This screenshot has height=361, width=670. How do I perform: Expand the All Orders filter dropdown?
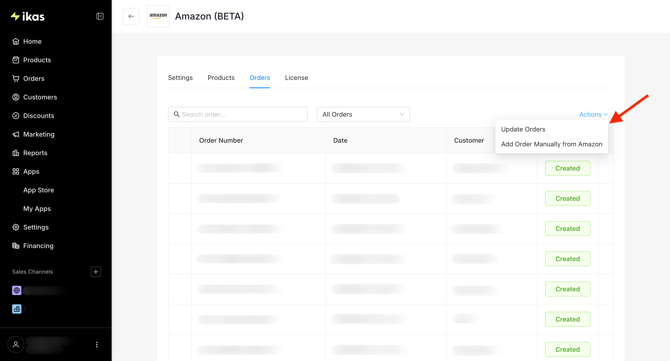point(363,114)
